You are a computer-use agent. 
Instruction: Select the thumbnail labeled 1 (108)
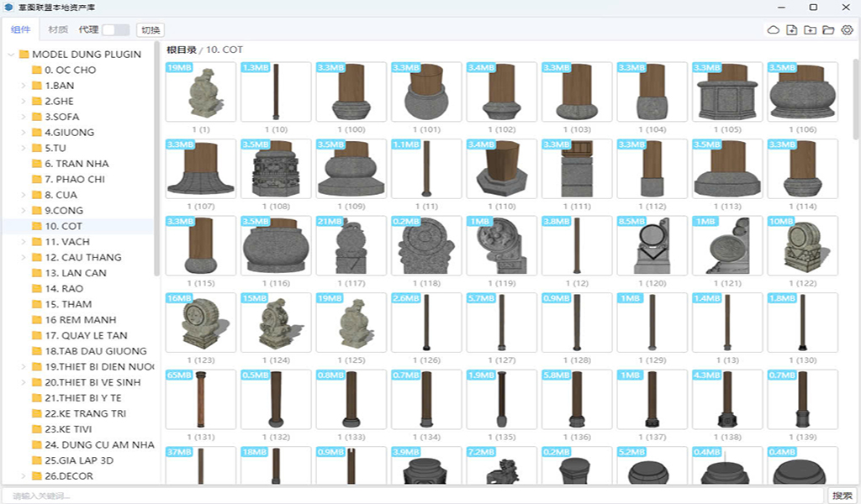[x=276, y=169]
